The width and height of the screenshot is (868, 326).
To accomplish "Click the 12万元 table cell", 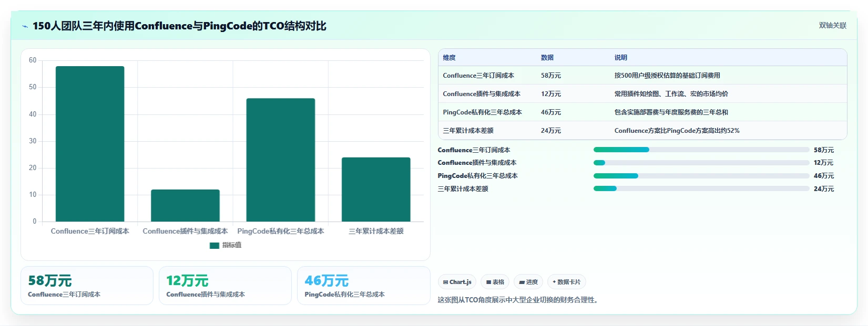I will pyautogui.click(x=551, y=94).
